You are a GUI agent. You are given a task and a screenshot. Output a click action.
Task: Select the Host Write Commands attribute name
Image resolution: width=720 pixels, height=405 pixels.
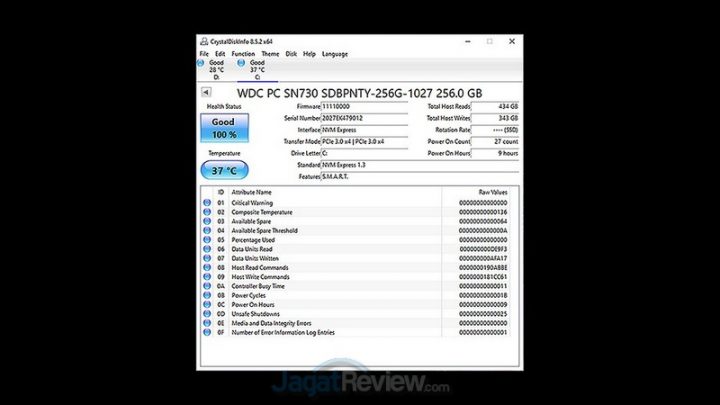260,277
